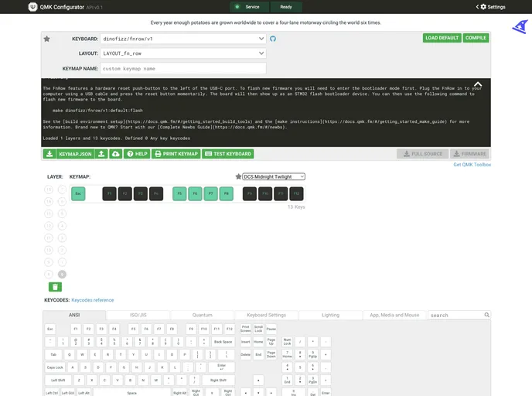Click the QMK logo icon
The image size is (532, 396).
(x=32, y=7)
